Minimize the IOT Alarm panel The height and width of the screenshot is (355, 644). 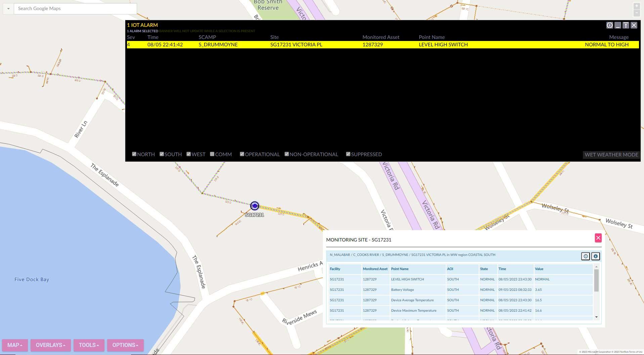(x=618, y=25)
